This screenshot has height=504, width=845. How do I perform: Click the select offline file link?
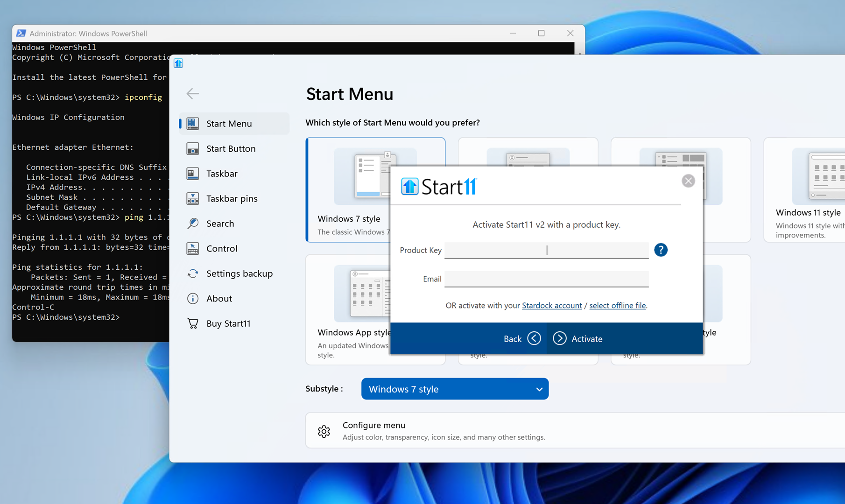[617, 306]
